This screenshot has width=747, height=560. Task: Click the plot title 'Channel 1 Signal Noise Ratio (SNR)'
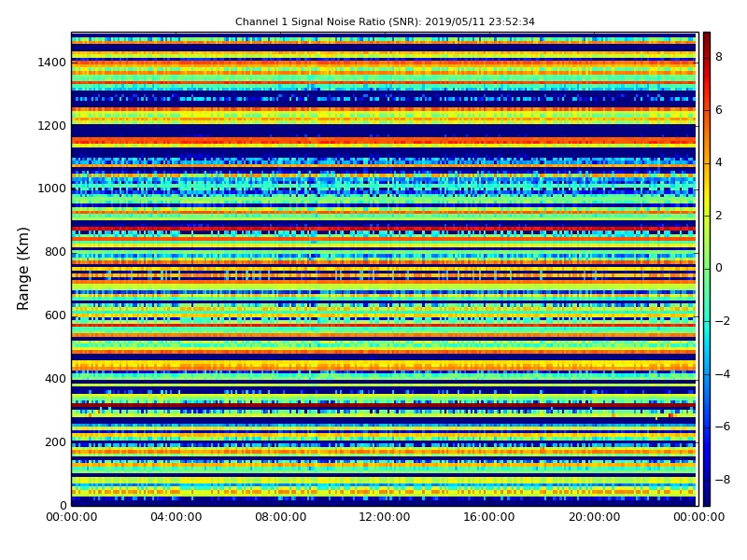tap(385, 21)
